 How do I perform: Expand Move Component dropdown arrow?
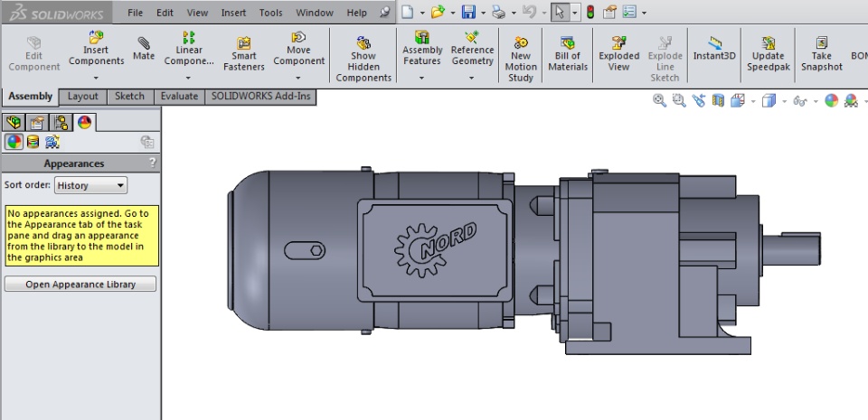(298, 79)
